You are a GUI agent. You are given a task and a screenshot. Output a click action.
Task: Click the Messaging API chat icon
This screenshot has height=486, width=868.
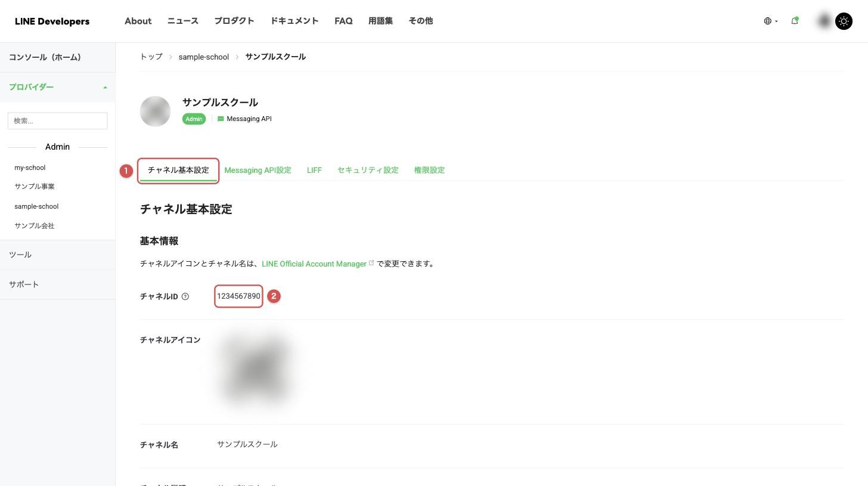pyautogui.click(x=221, y=119)
